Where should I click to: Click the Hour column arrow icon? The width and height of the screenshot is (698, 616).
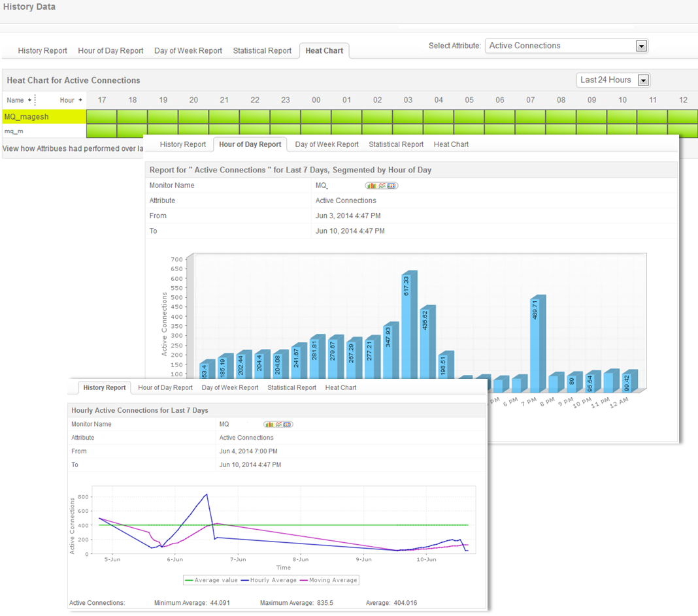(x=81, y=100)
